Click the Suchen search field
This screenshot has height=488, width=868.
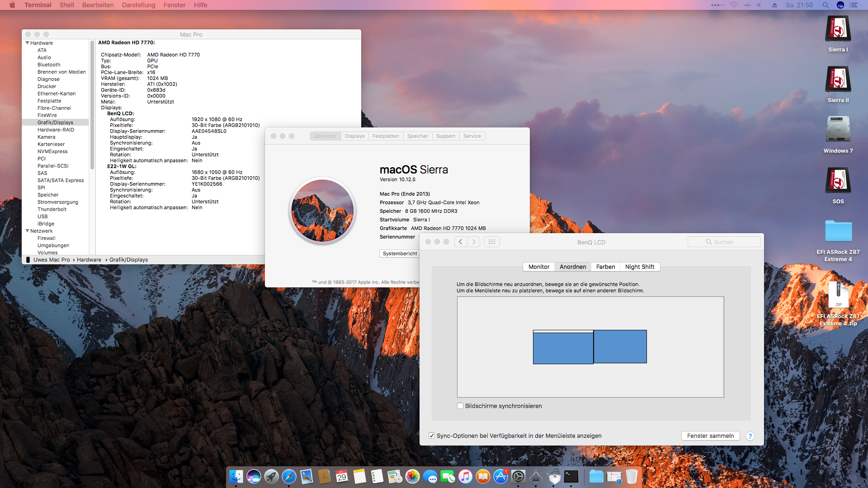coord(724,242)
